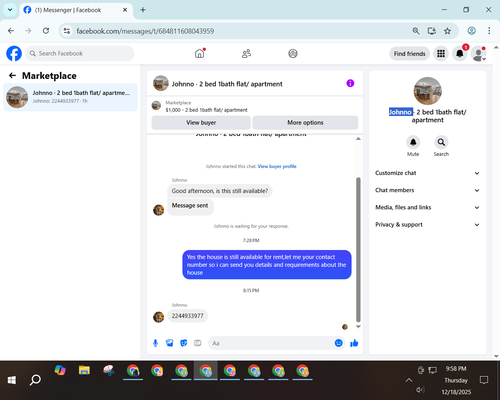Go back in browser history
500x400 pixels.
point(11,31)
